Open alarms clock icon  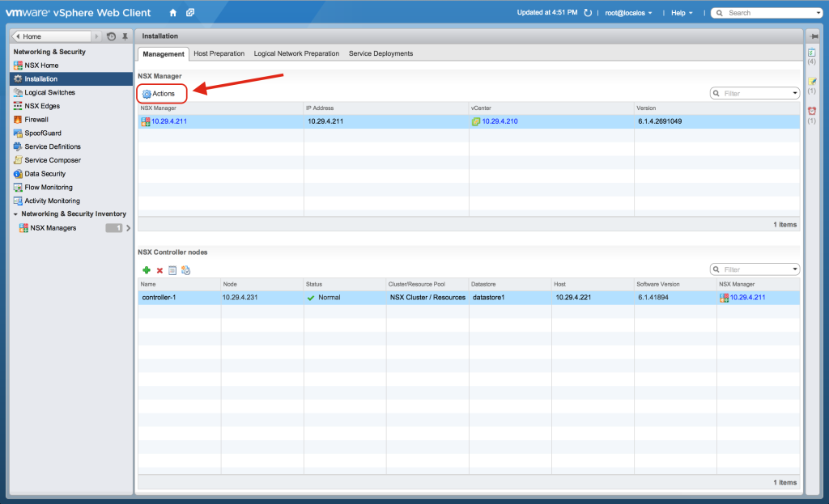(812, 111)
